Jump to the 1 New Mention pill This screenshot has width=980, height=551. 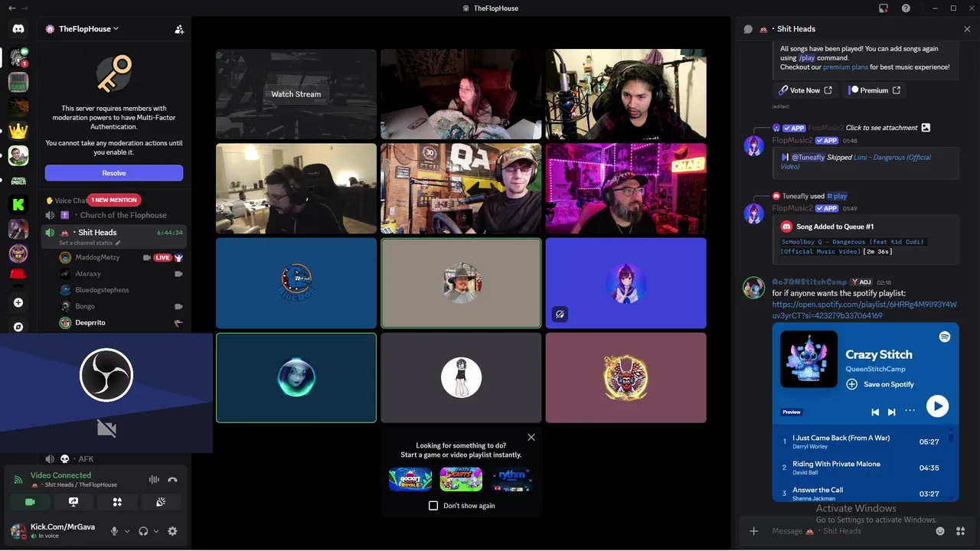tap(114, 200)
